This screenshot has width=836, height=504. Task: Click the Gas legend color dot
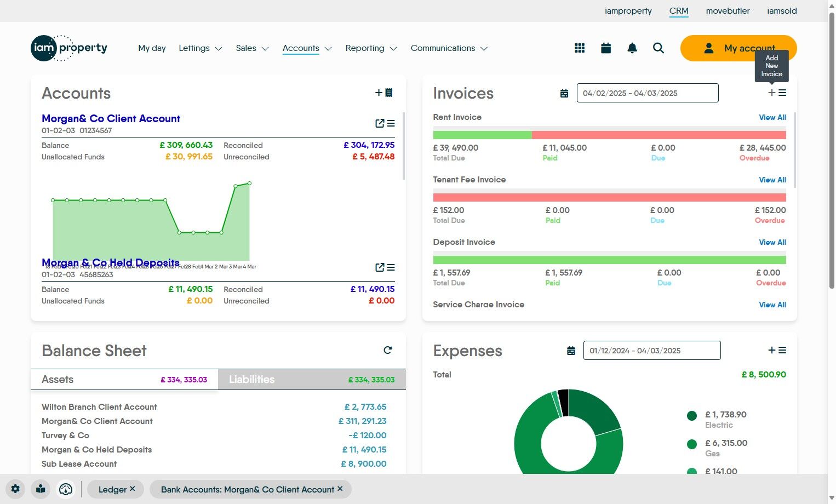pos(692,444)
